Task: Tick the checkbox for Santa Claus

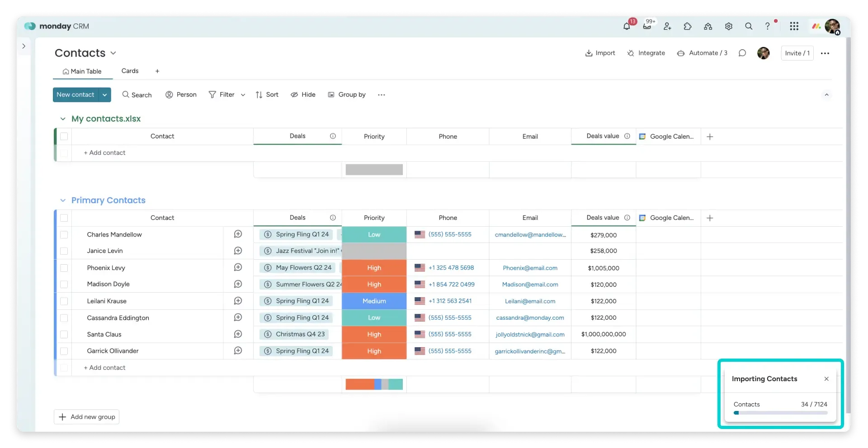Action: 64,334
